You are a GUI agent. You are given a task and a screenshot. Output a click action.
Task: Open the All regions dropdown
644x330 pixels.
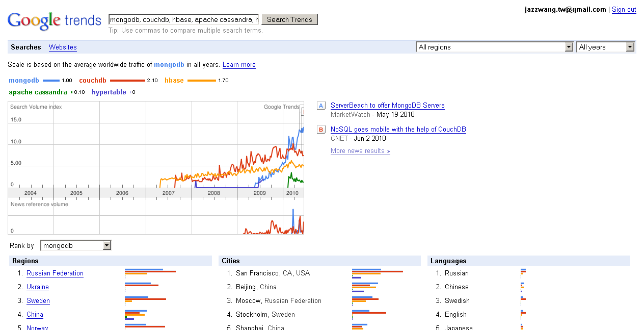pos(495,47)
